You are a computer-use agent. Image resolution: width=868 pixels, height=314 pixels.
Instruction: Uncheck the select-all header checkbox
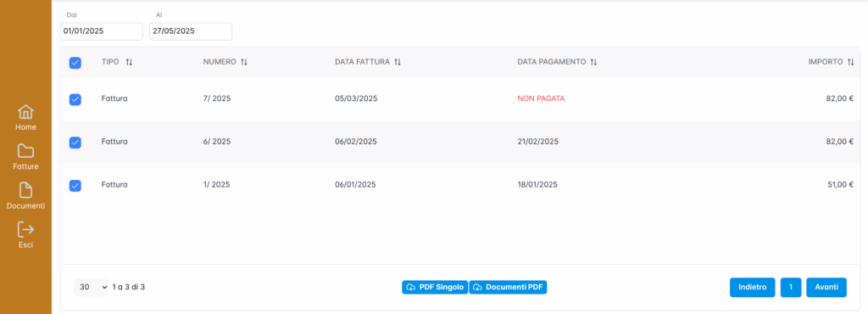point(75,63)
